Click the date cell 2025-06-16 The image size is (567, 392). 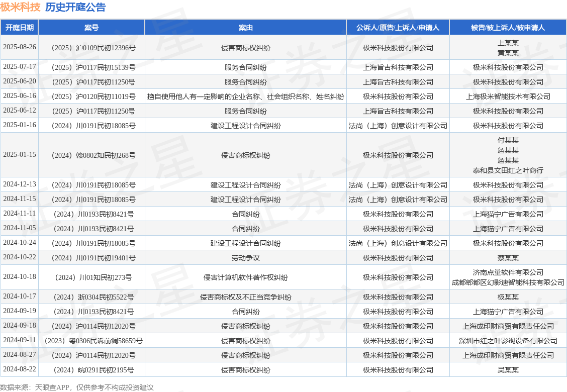tap(20, 95)
